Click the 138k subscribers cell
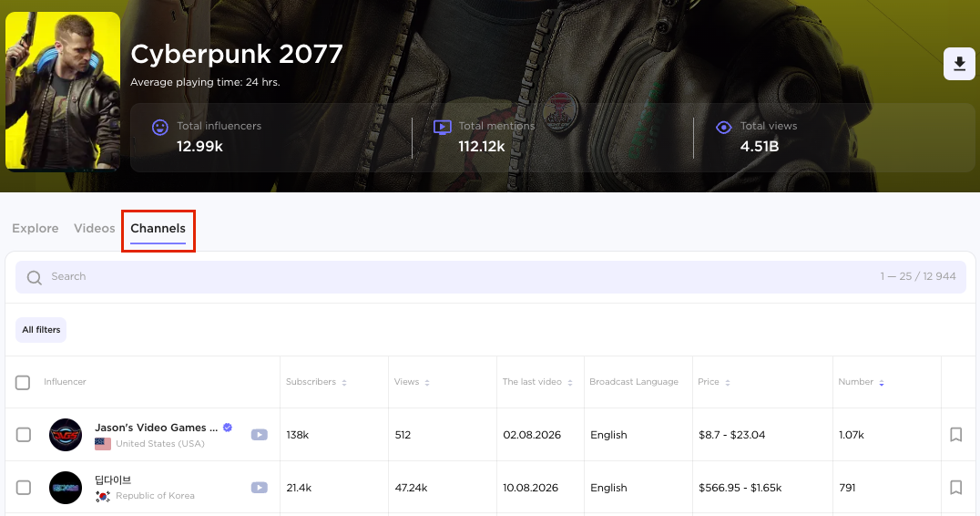 298,435
